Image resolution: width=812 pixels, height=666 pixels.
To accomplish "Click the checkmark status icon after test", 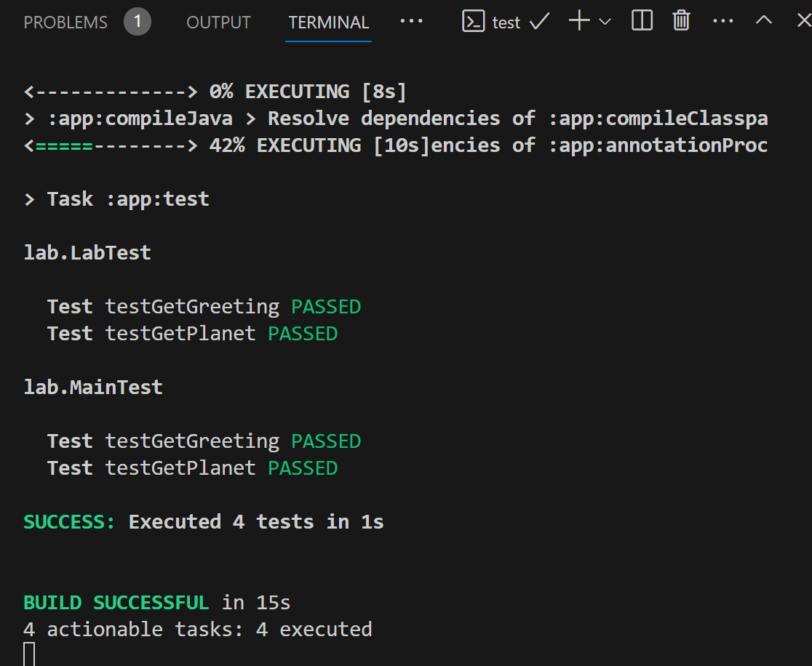I will [x=539, y=22].
